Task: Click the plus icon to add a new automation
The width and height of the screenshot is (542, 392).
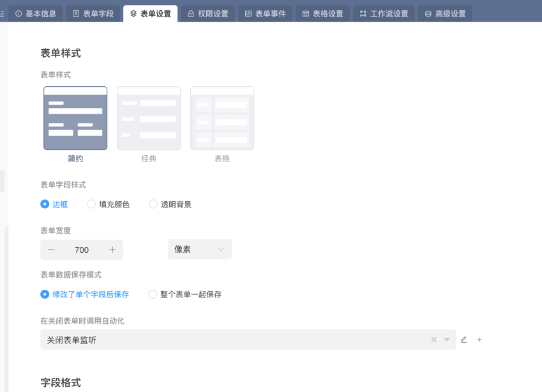Action: (x=479, y=339)
